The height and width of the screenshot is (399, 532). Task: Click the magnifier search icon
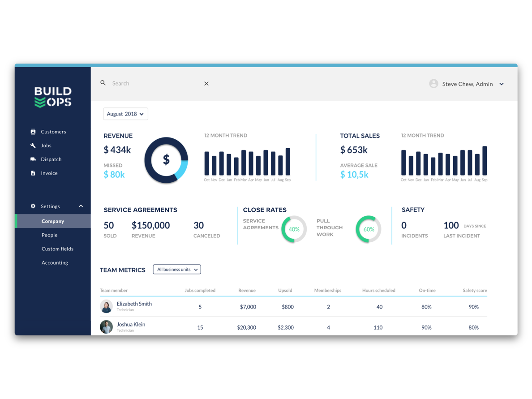(103, 83)
